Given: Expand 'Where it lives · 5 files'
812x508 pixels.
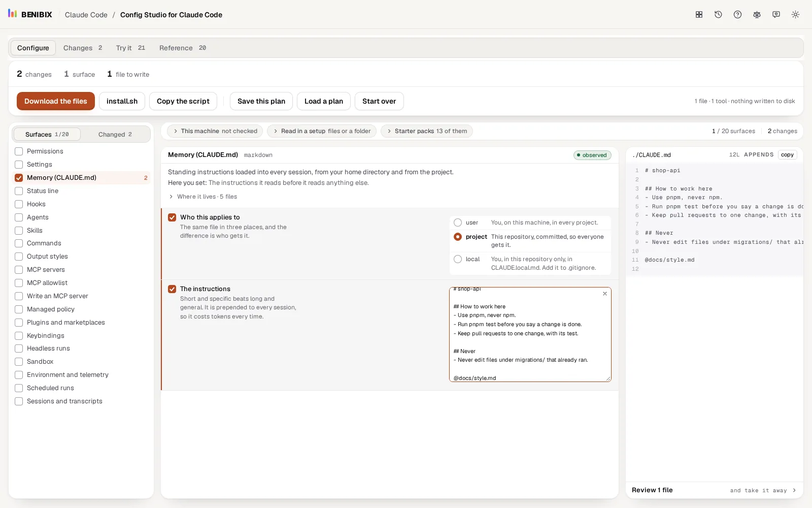Looking at the screenshot, I should tap(203, 197).
